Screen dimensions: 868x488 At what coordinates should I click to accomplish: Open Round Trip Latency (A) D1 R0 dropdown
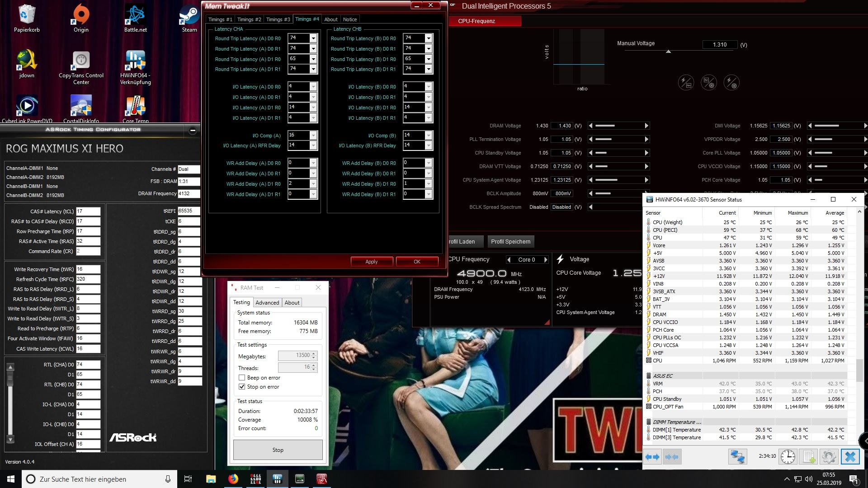313,59
